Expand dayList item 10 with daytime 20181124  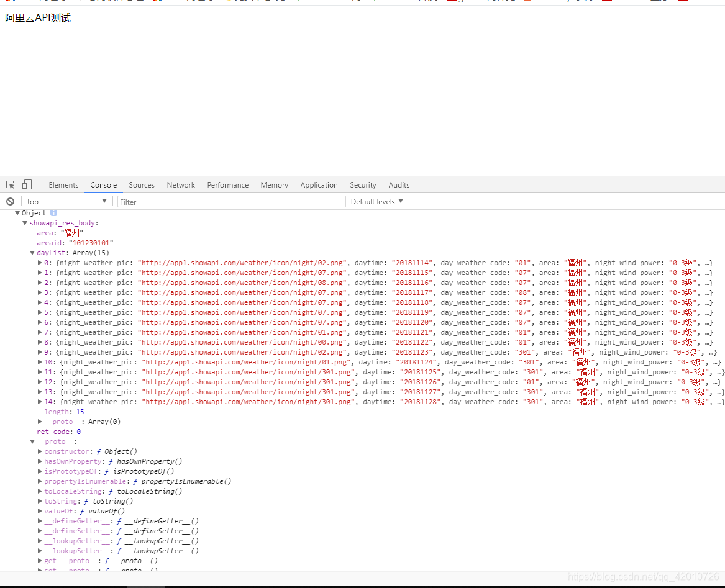click(x=40, y=362)
